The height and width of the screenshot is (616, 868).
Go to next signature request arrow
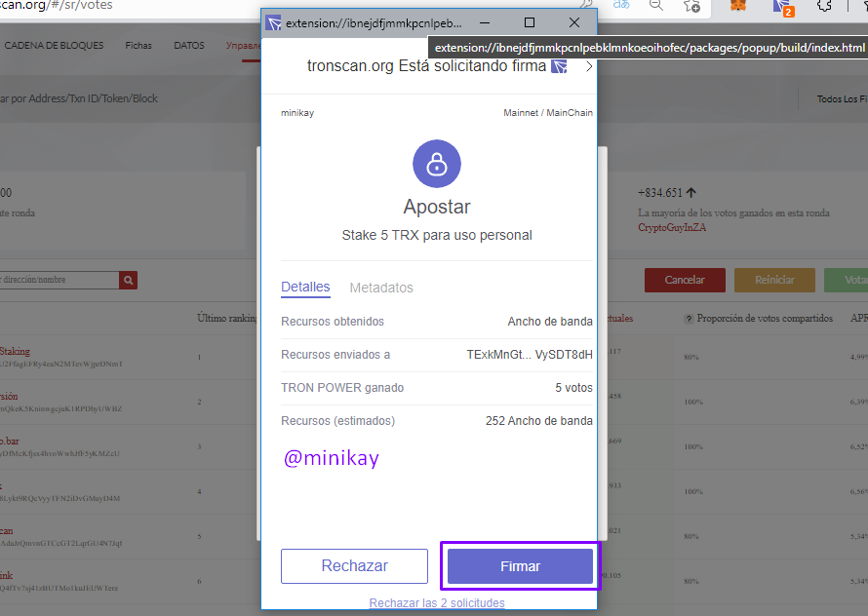pyautogui.click(x=589, y=66)
